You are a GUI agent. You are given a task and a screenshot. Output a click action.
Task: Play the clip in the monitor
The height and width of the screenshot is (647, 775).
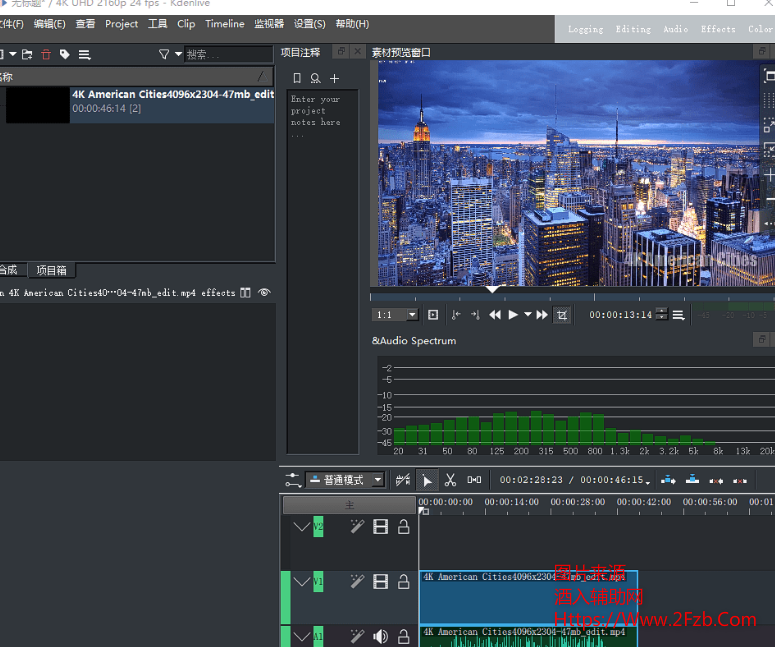513,315
